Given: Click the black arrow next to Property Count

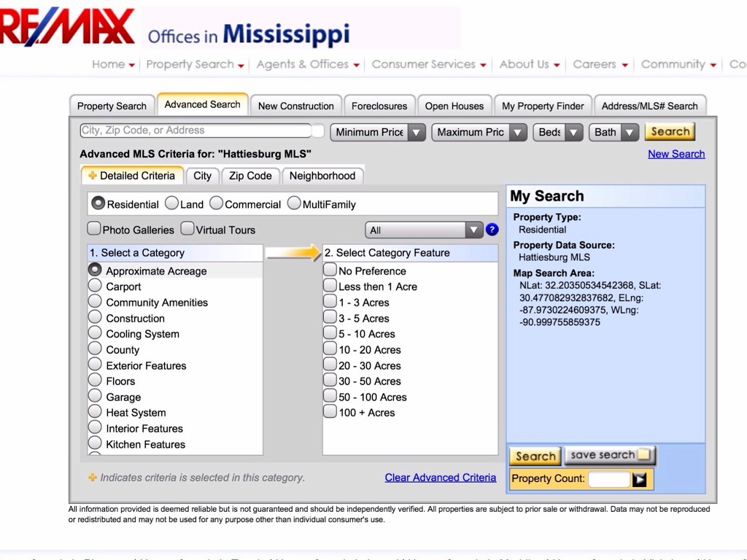Looking at the screenshot, I should (640, 479).
